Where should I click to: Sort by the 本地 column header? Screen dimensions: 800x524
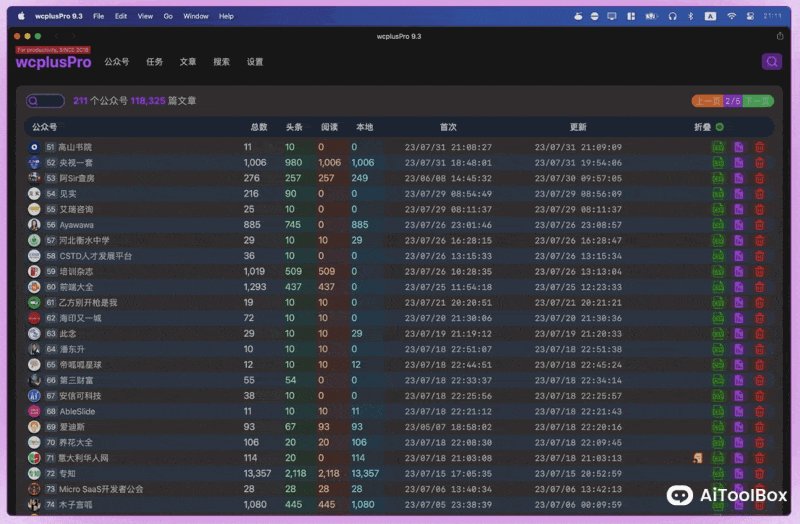pyautogui.click(x=365, y=127)
